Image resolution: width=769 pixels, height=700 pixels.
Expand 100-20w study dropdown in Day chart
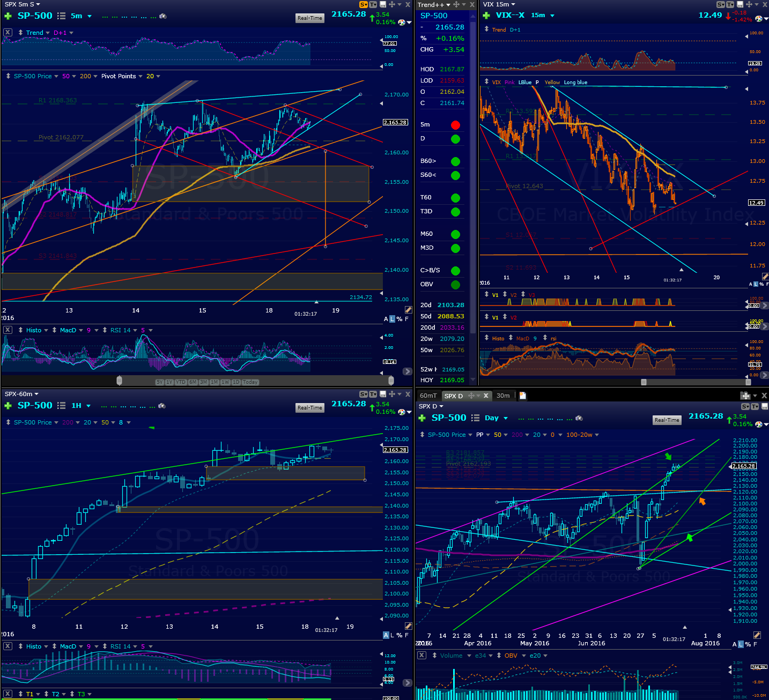[x=596, y=435]
